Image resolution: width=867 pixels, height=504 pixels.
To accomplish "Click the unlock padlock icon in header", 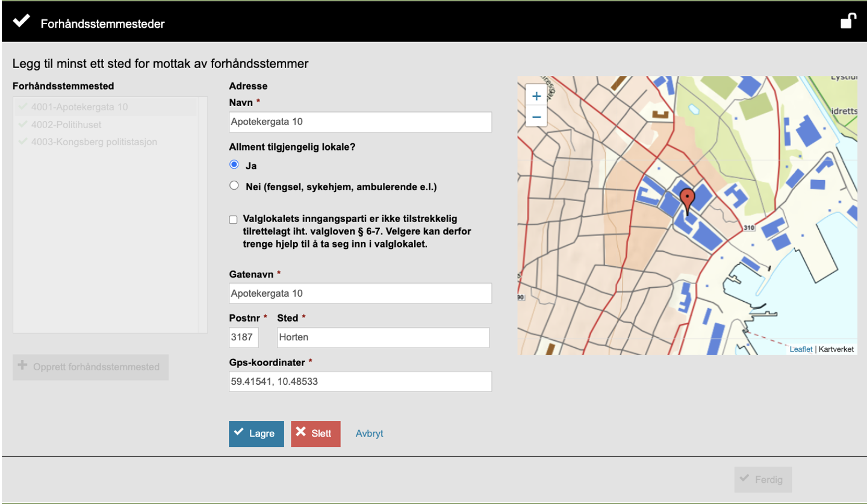I will [848, 22].
